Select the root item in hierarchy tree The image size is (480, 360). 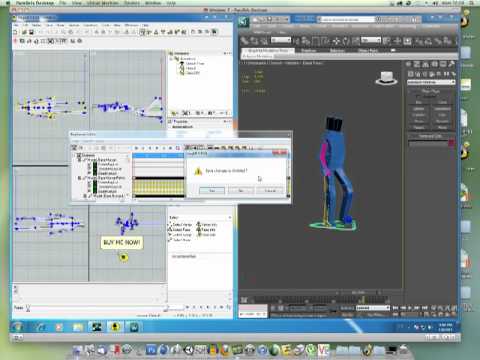(x=188, y=59)
